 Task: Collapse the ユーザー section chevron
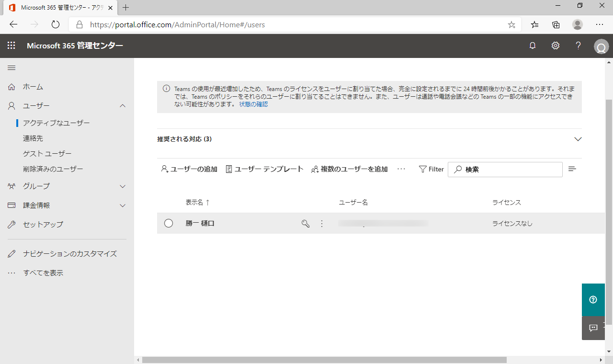tap(123, 106)
